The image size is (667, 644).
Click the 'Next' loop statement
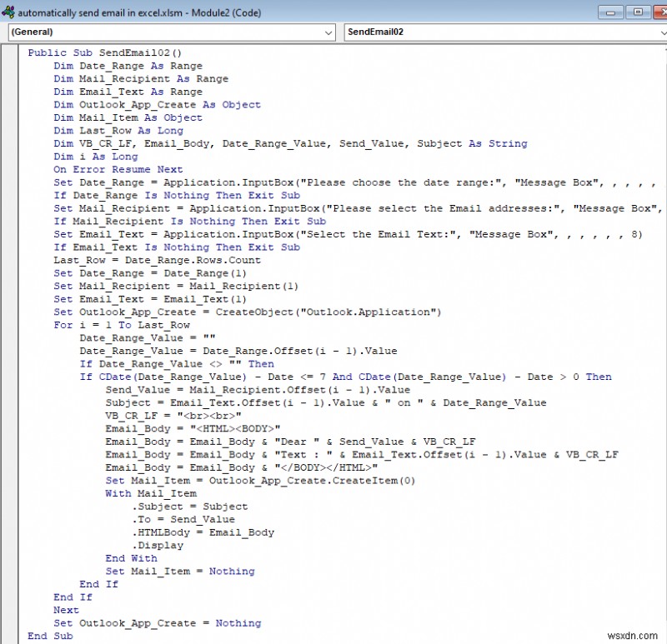(67, 610)
